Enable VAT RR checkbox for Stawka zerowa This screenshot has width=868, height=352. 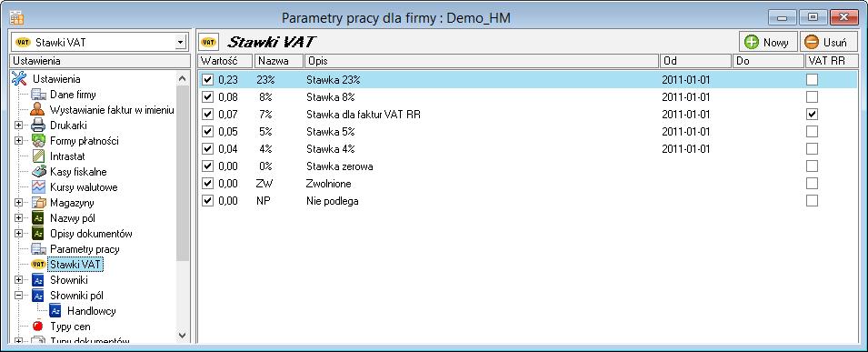tap(812, 166)
